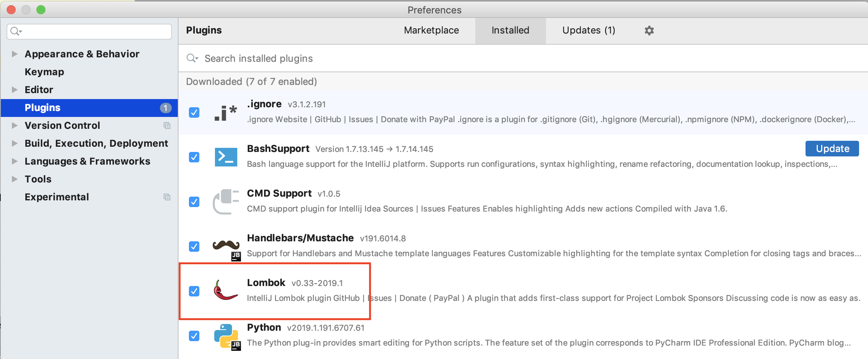Select the BashSupport plugin title

point(278,149)
